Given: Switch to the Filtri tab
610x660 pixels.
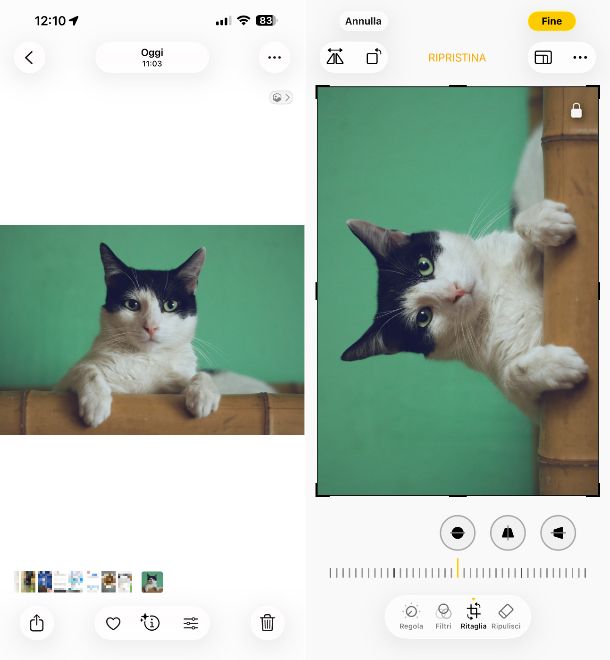Looking at the screenshot, I should 443,616.
